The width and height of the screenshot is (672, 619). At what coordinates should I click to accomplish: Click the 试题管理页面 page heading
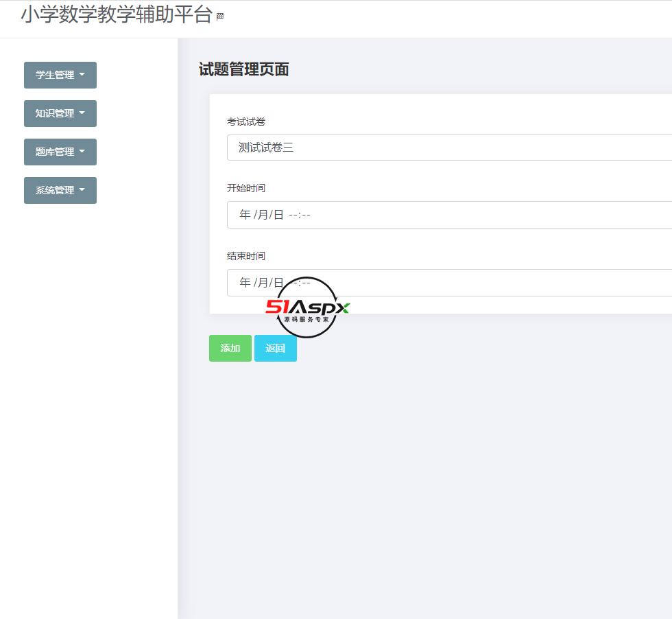[243, 69]
